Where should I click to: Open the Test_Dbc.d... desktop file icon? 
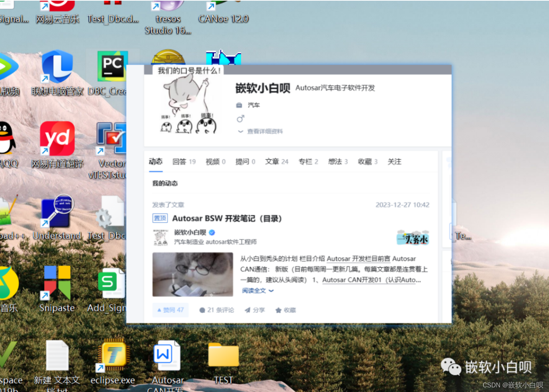point(113,12)
